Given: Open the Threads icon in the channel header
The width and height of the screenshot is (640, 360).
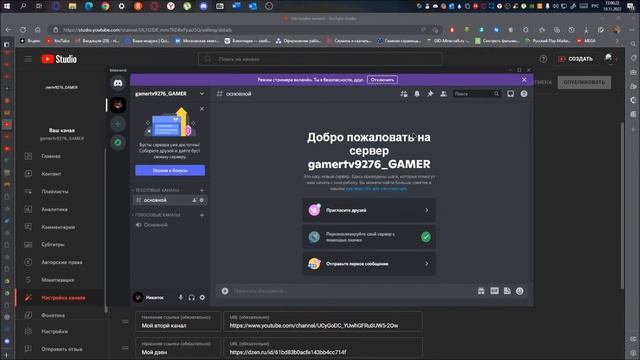Looking at the screenshot, I should (x=404, y=94).
